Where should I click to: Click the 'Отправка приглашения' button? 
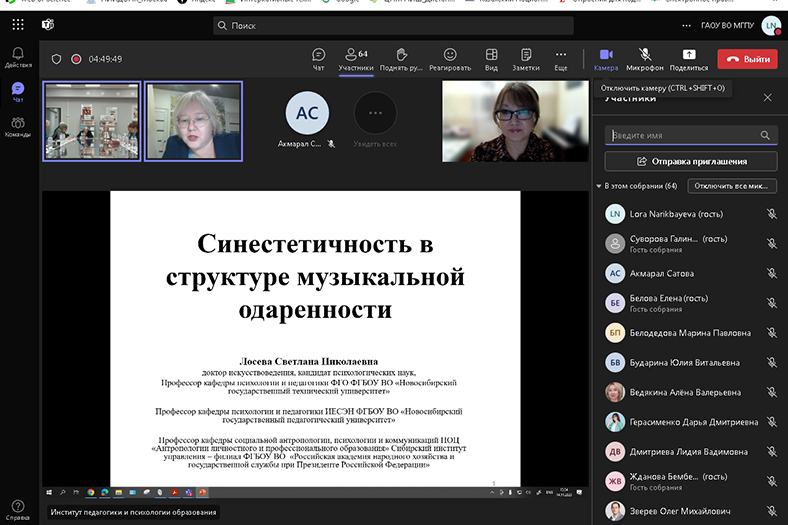click(x=690, y=161)
